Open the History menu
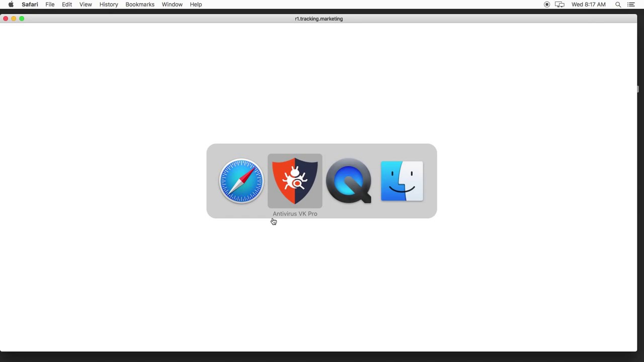 [109, 5]
